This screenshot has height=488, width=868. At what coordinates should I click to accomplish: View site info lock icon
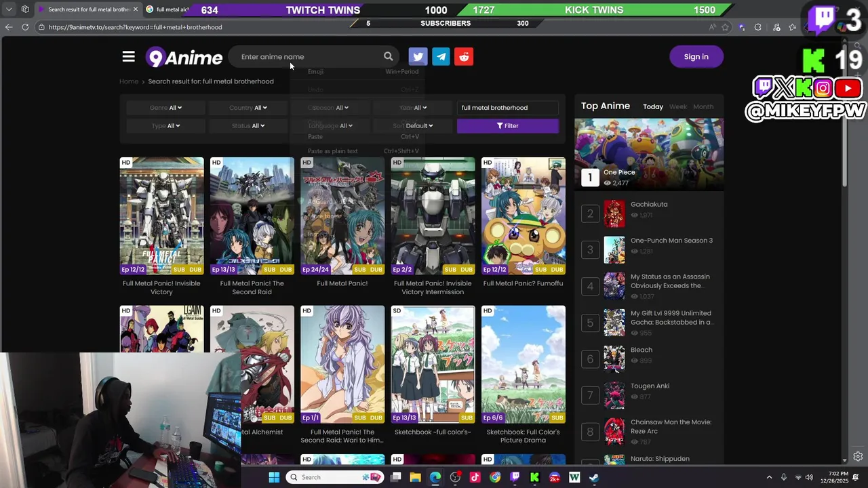41,27
